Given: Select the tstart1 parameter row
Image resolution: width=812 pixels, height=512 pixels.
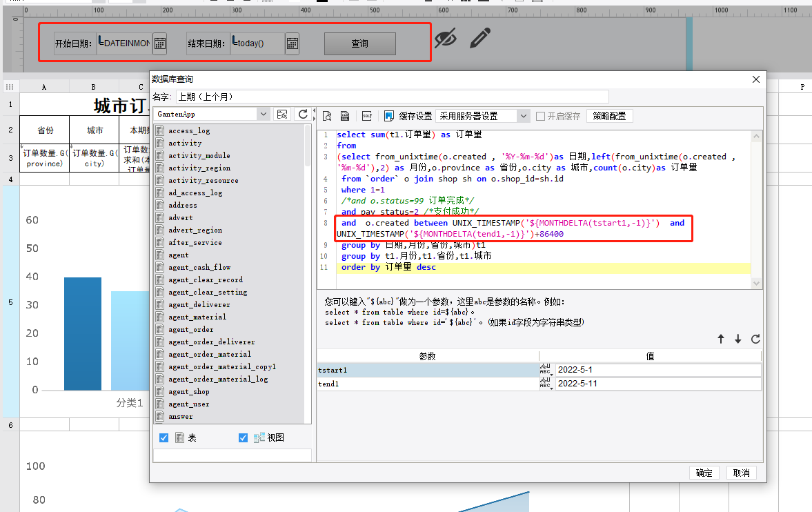Looking at the screenshot, I should [428, 370].
